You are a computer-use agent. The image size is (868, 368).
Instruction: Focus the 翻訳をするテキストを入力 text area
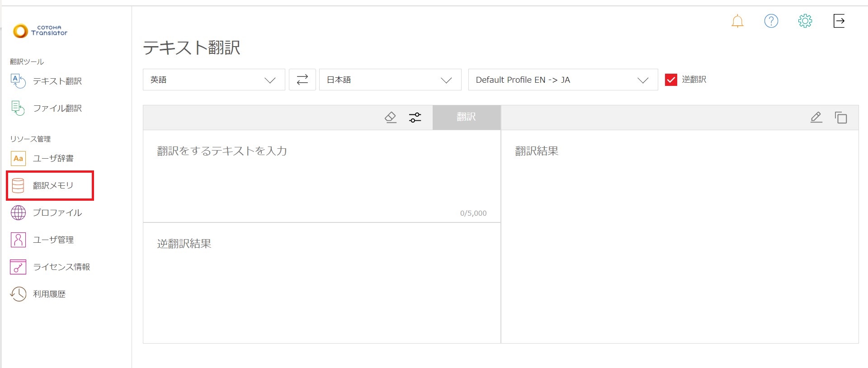click(321, 176)
